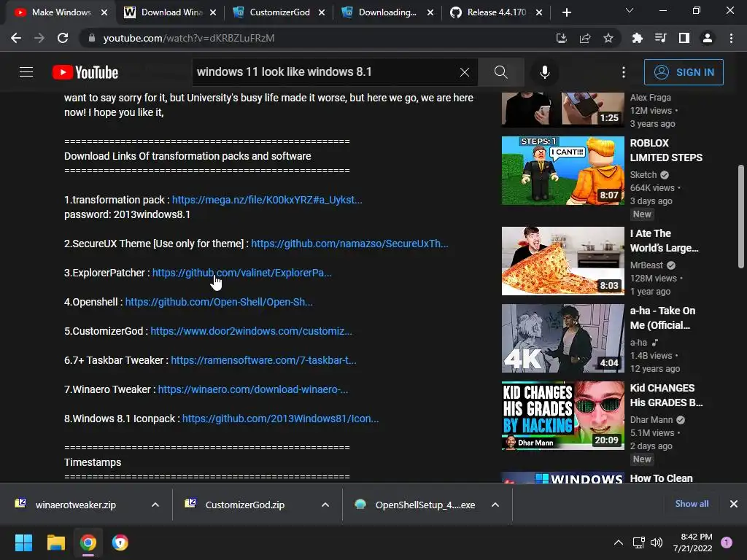Viewport: 747px width, 560px height.
Task: Open the Chrome profile avatar icon
Action: coord(708,38)
